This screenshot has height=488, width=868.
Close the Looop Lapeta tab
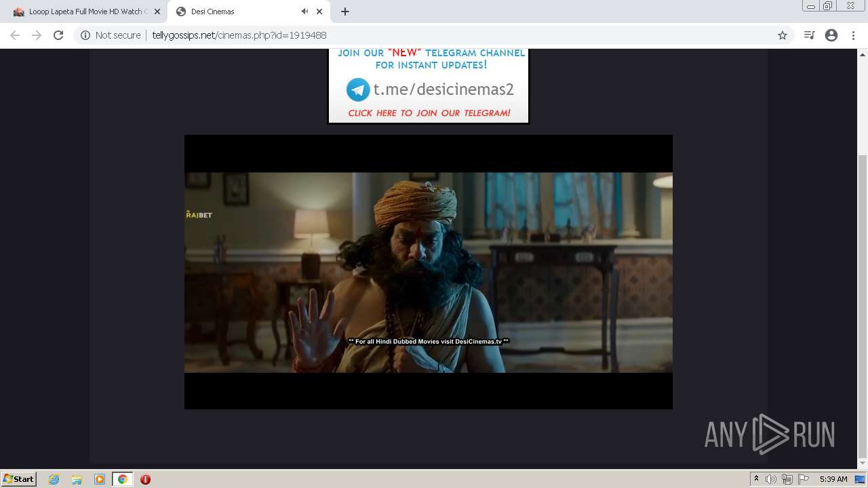[157, 12]
